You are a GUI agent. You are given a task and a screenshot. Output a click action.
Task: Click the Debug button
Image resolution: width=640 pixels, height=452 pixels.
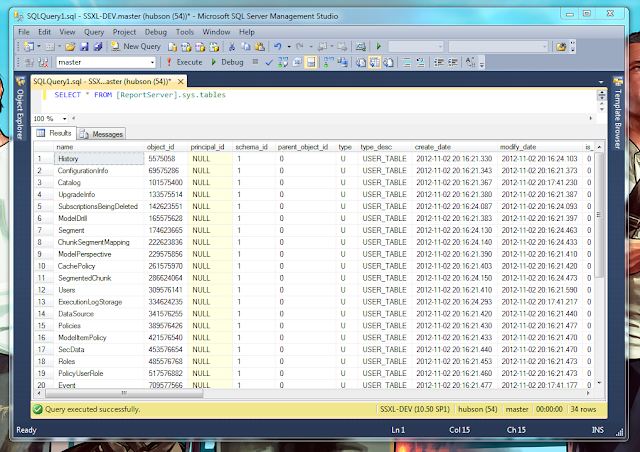[227, 62]
